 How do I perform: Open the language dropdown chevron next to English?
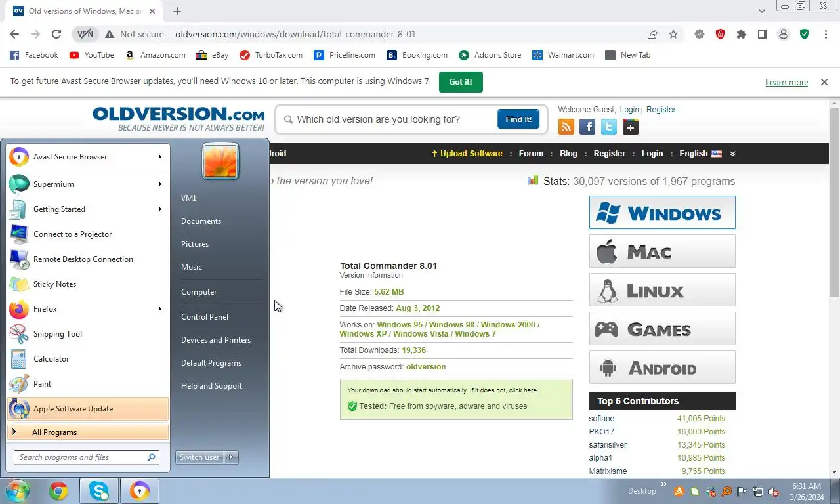point(732,154)
